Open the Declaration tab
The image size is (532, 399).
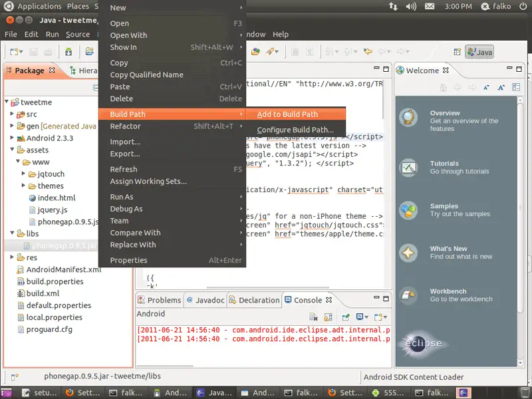(255, 300)
